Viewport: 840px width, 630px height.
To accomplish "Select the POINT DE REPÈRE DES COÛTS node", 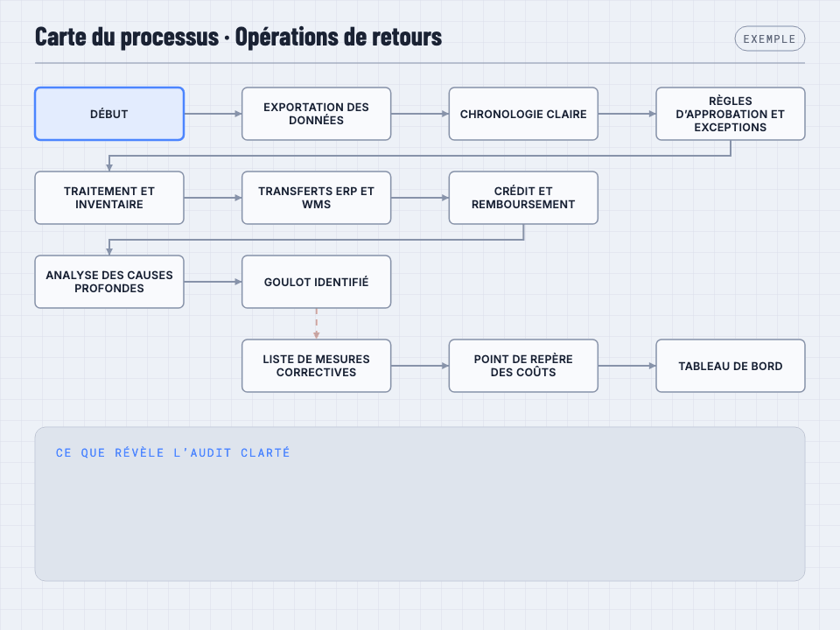I will tap(523, 366).
